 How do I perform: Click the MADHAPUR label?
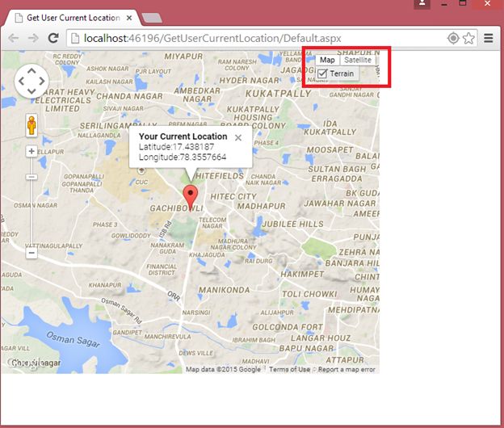(x=262, y=206)
